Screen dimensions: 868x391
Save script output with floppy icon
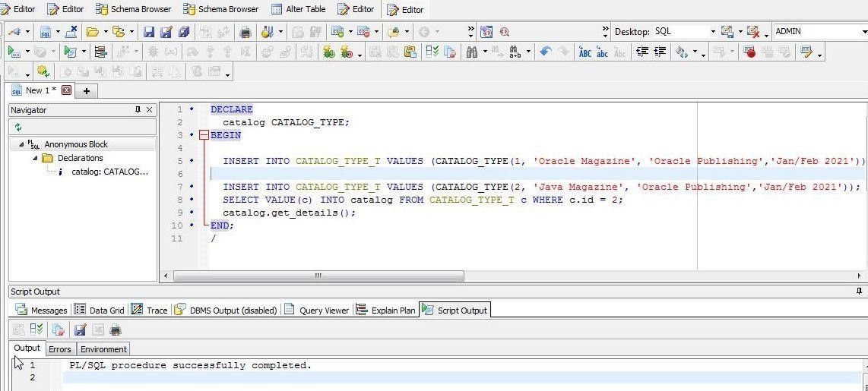81,330
